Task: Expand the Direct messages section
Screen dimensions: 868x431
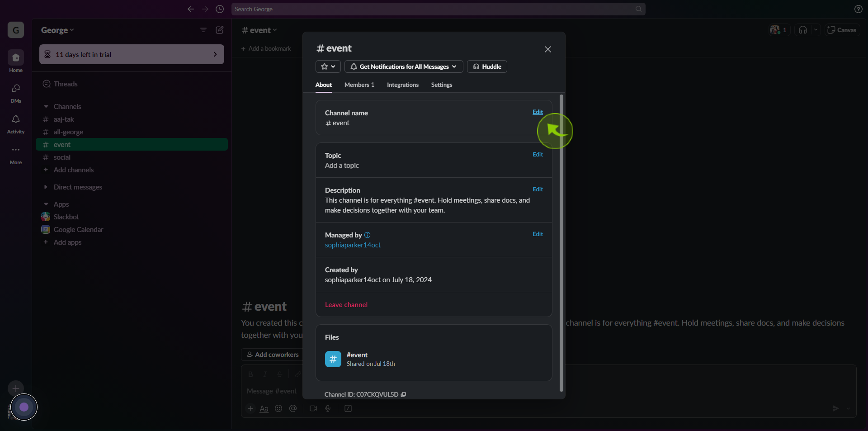Action: (46, 187)
